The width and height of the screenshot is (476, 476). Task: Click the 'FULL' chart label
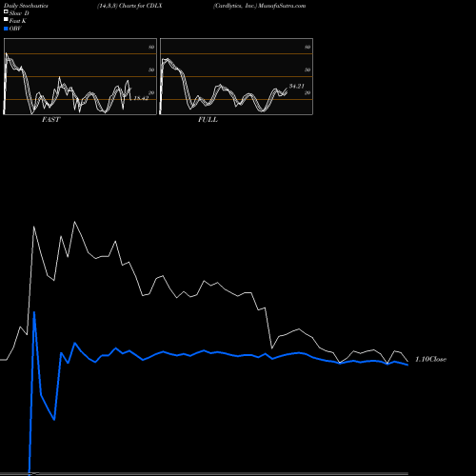coord(208,120)
